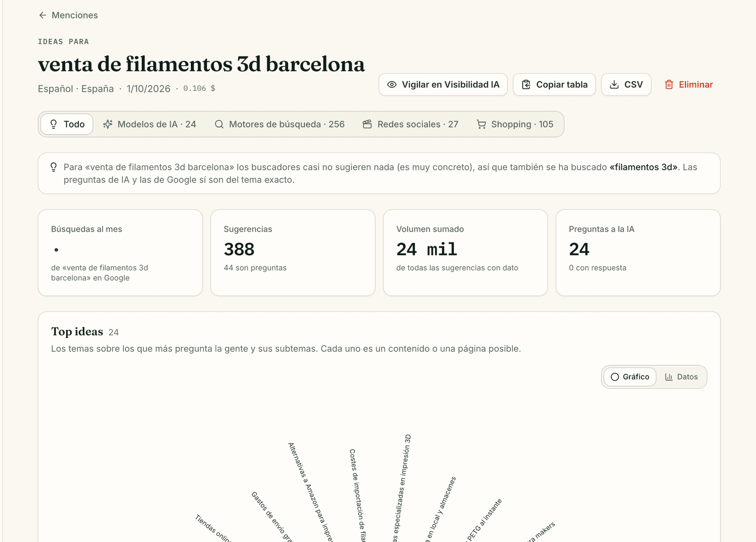Open the Motores de búsqueda · 256 tab

point(280,124)
